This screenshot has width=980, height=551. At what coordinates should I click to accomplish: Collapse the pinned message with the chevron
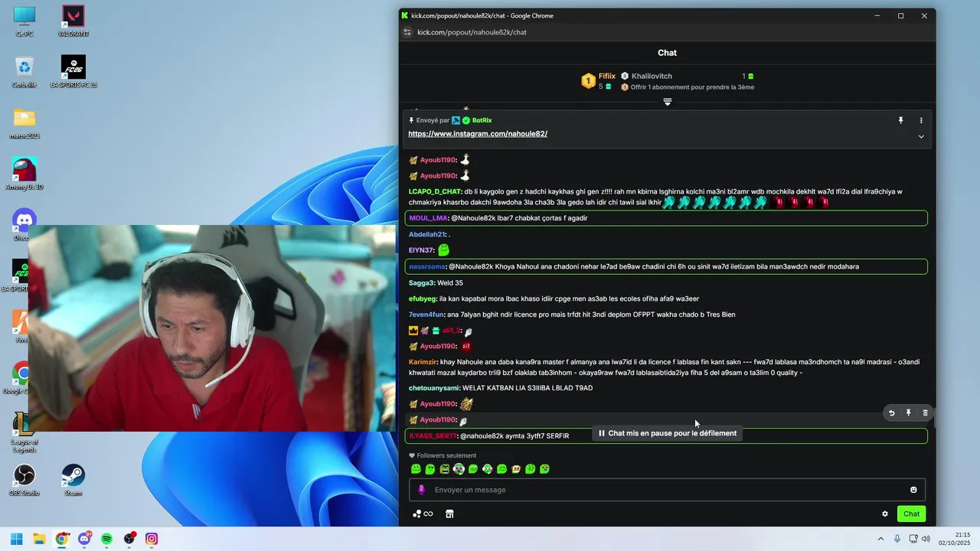tap(921, 137)
